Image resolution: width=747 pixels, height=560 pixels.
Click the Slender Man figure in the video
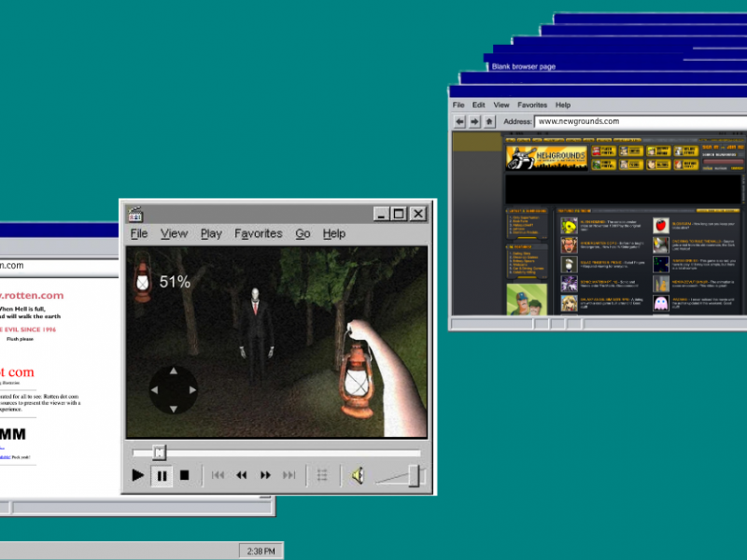[256, 333]
